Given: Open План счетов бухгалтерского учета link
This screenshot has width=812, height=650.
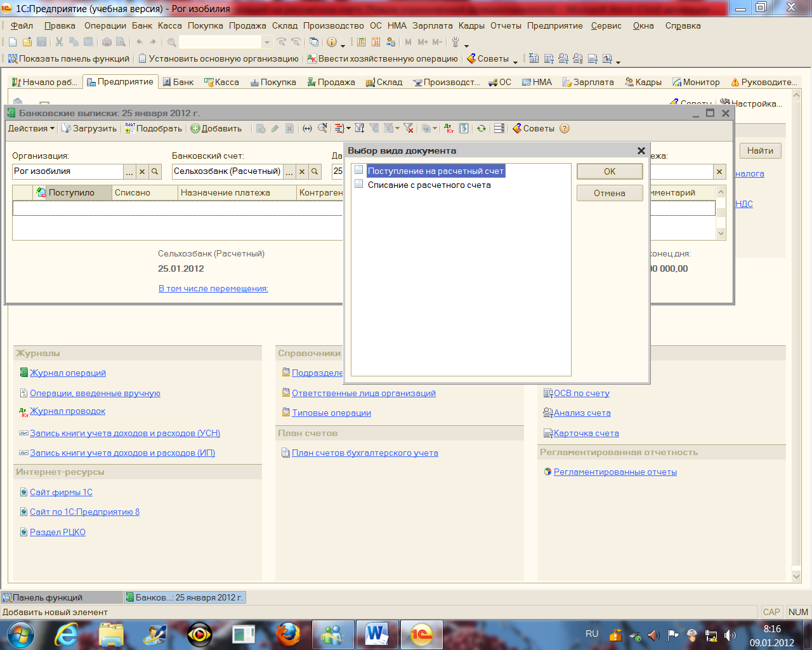Looking at the screenshot, I should pos(365,453).
